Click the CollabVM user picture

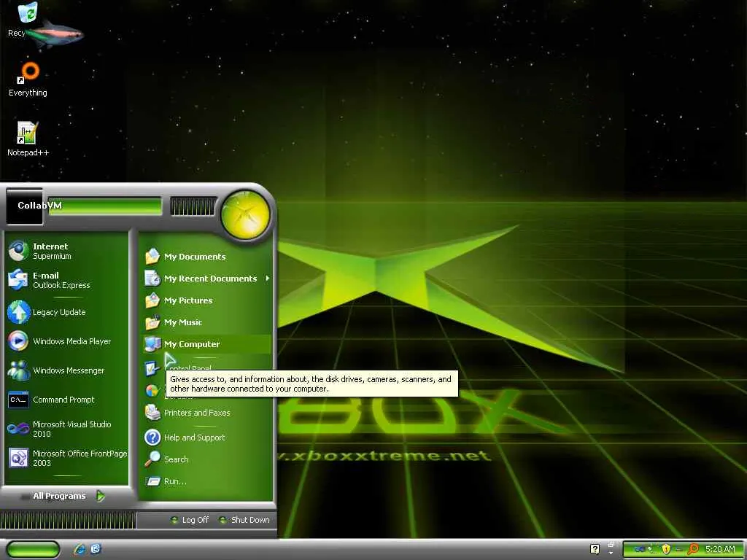pyautogui.click(x=24, y=206)
